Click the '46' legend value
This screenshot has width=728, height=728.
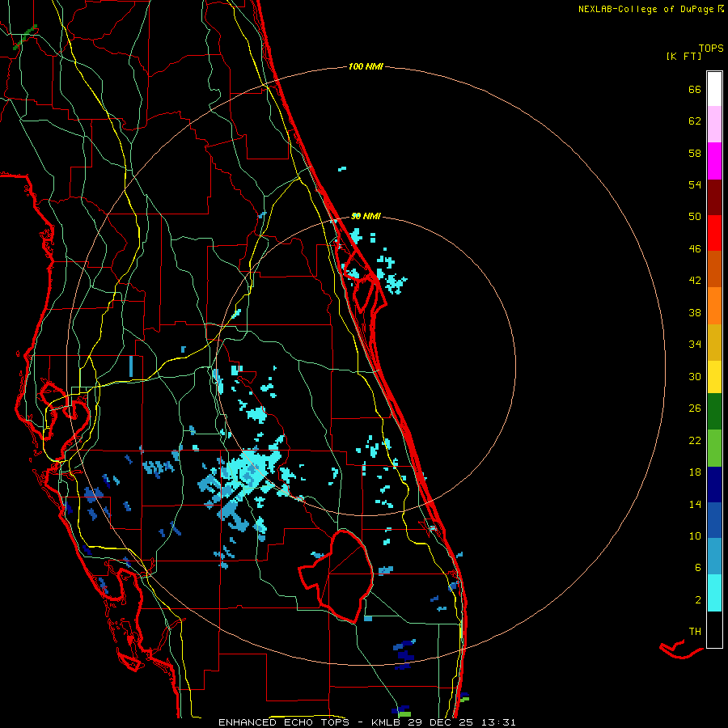[695, 249]
